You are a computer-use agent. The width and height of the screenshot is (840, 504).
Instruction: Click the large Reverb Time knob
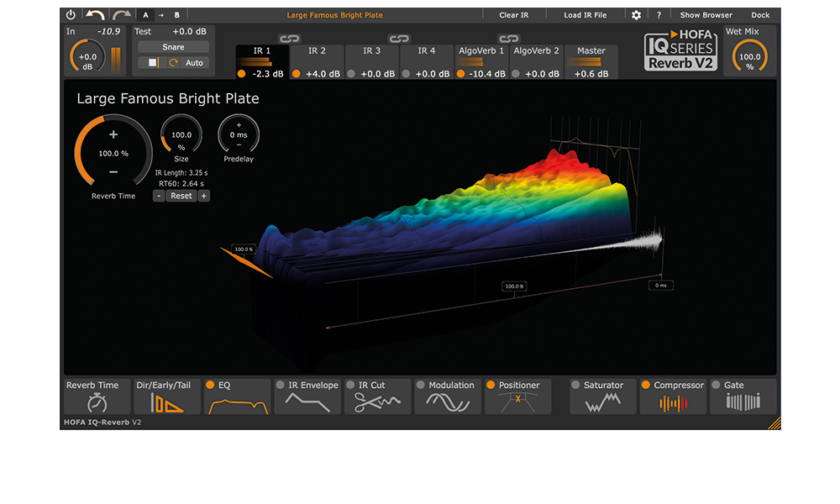pyautogui.click(x=113, y=153)
